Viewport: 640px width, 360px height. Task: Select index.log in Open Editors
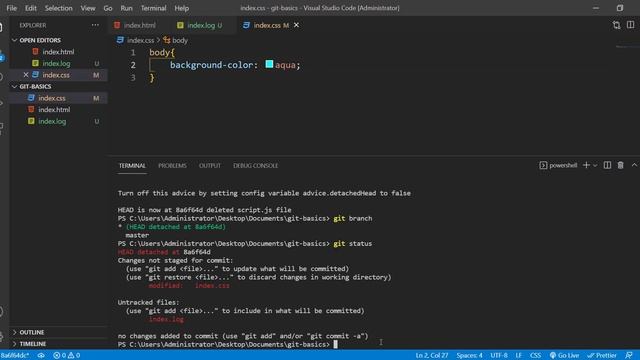(x=58, y=63)
